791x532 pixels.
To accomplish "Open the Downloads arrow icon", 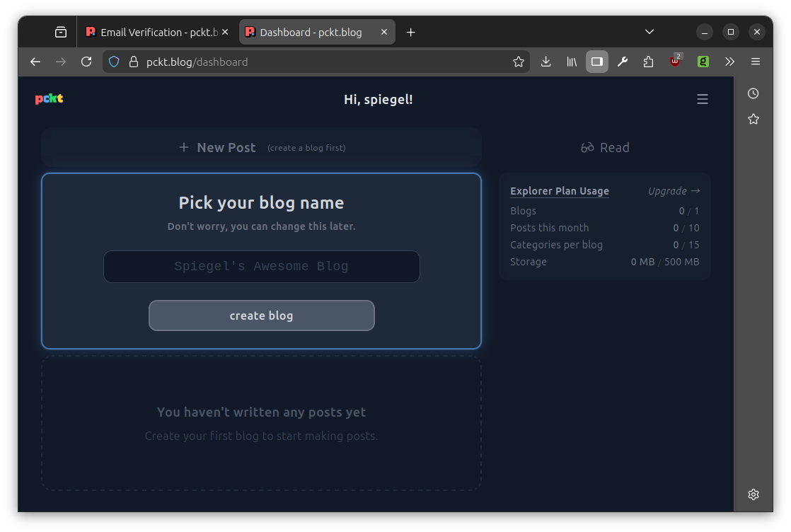I will click(x=545, y=62).
